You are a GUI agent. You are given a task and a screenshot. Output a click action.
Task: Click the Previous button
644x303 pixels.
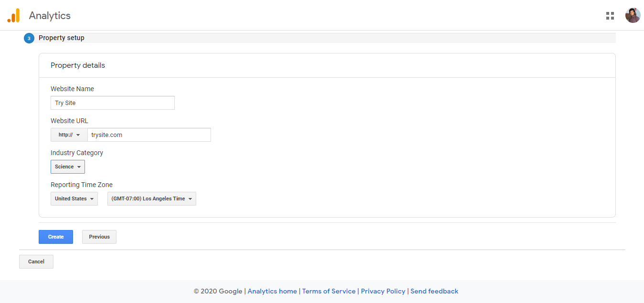[99, 237]
